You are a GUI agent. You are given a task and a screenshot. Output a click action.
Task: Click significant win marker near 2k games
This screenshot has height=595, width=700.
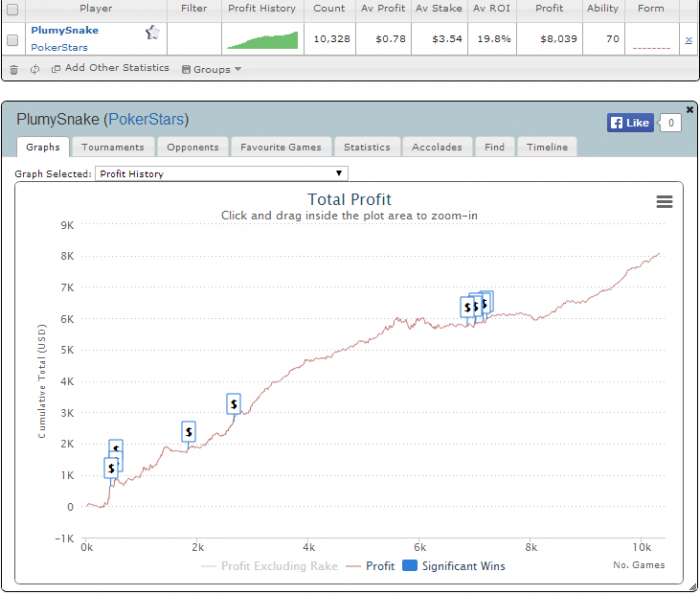[x=188, y=432]
